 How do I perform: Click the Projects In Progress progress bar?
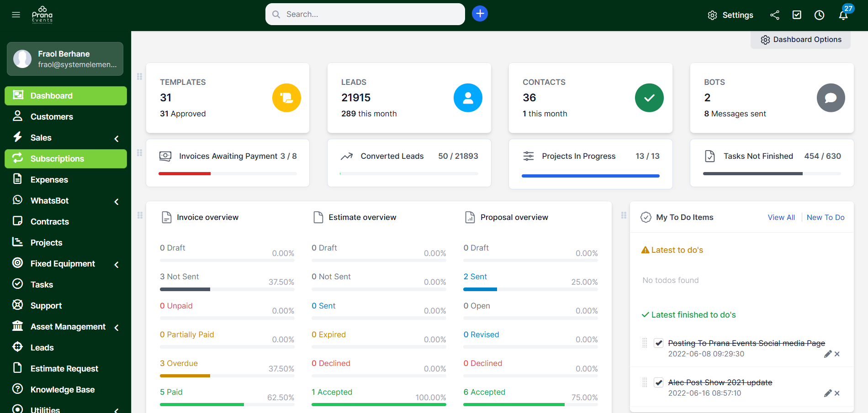point(590,176)
